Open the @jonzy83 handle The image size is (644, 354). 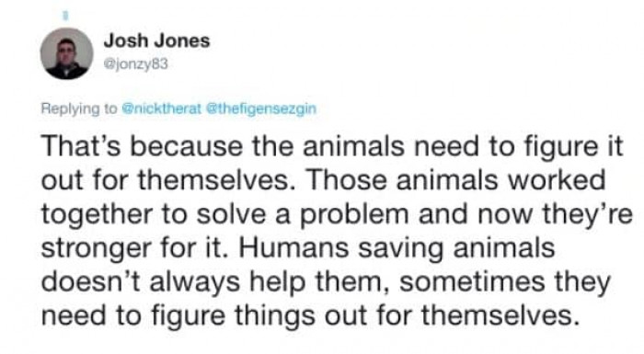click(136, 64)
